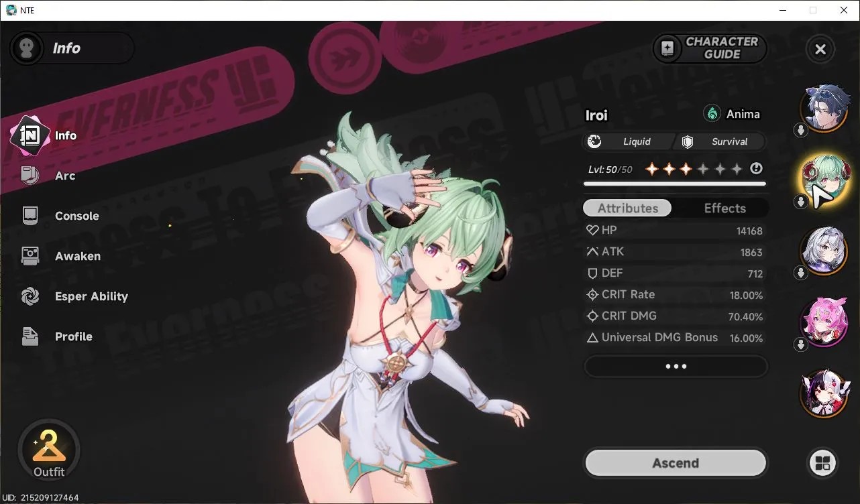Click the character name Iroi
The height and width of the screenshot is (504, 860).
(596, 115)
